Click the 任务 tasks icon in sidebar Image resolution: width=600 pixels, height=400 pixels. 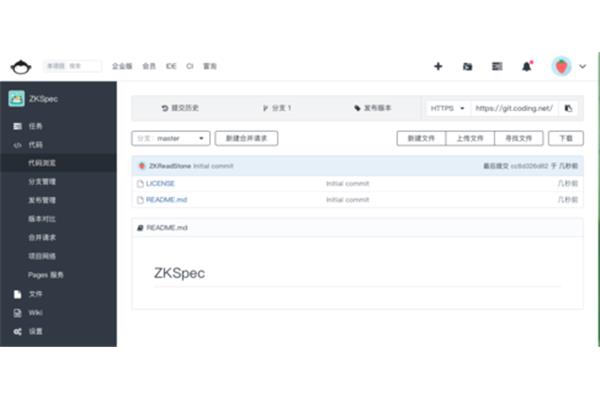click(17, 126)
